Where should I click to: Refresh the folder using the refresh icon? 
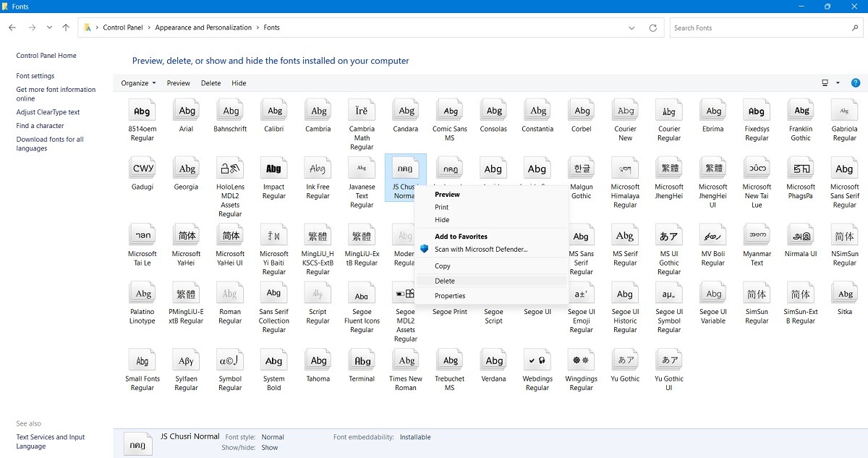653,27
